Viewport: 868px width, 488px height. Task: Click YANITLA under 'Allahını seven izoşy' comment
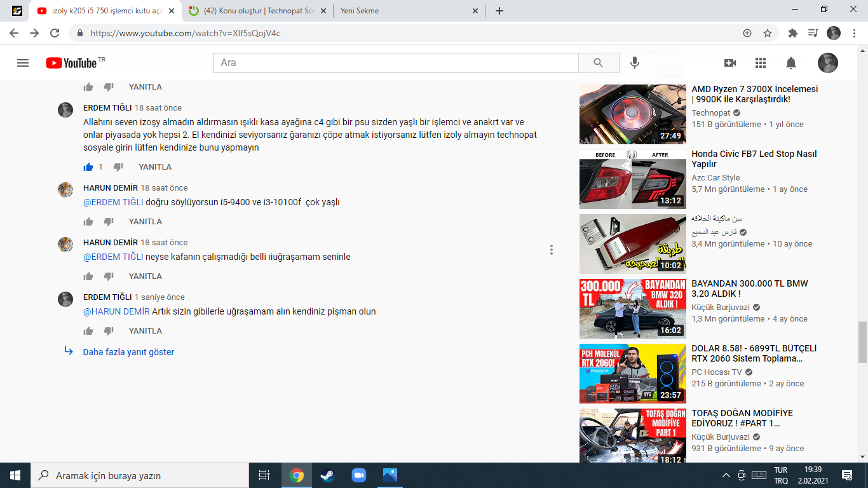[x=155, y=167]
